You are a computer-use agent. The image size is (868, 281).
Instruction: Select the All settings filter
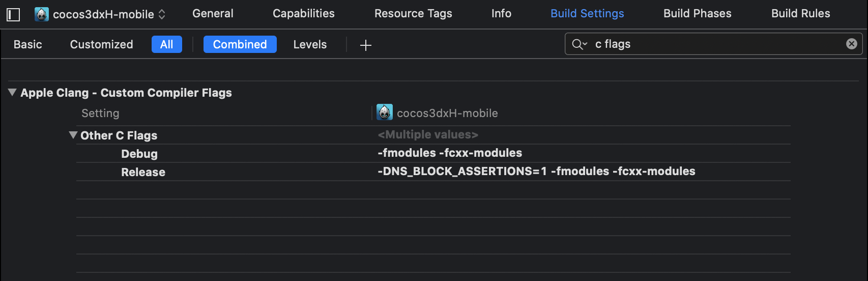point(166,45)
